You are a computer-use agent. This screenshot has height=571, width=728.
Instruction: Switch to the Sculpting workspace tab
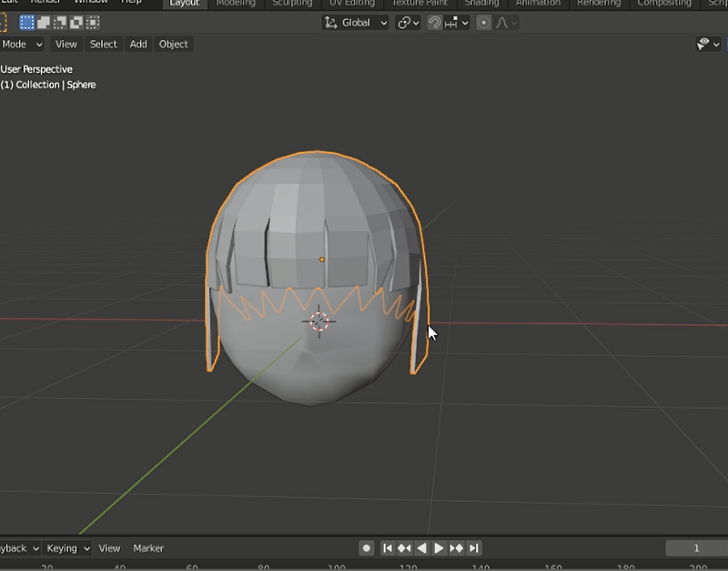pyautogui.click(x=292, y=4)
